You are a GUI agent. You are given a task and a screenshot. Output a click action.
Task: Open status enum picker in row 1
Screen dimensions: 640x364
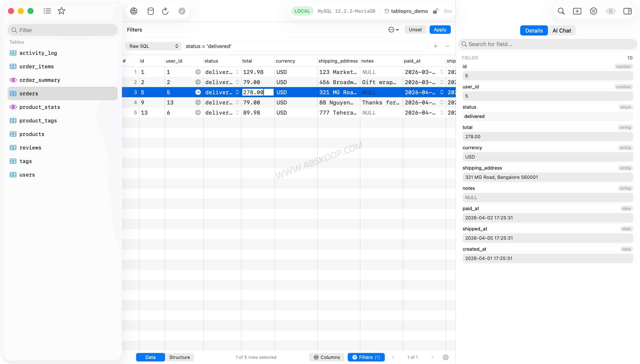[237, 72]
